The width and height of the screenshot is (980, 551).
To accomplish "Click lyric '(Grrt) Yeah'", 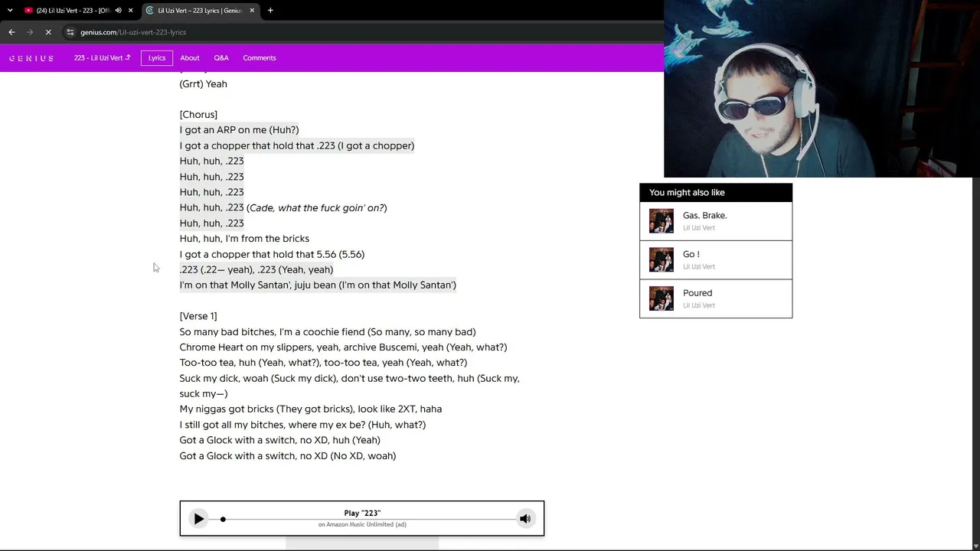I will (204, 84).
